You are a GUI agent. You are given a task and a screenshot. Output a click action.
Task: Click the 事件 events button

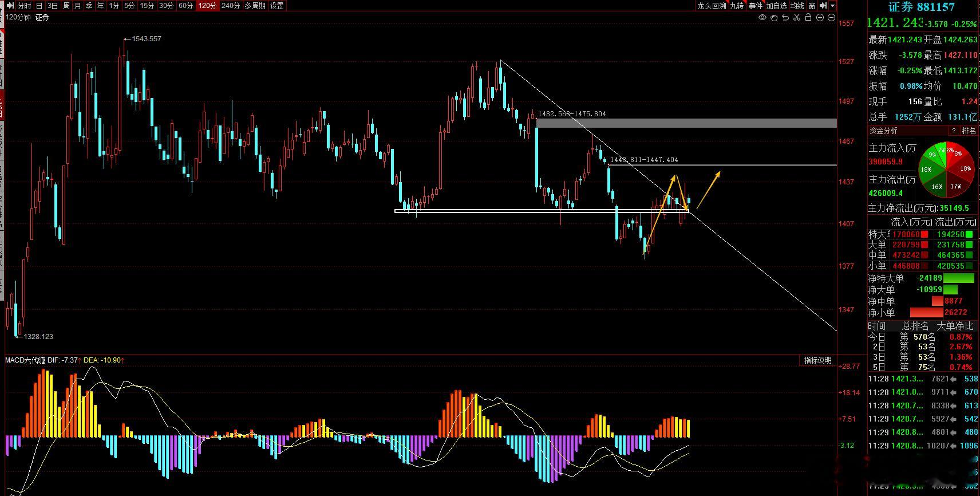point(756,6)
